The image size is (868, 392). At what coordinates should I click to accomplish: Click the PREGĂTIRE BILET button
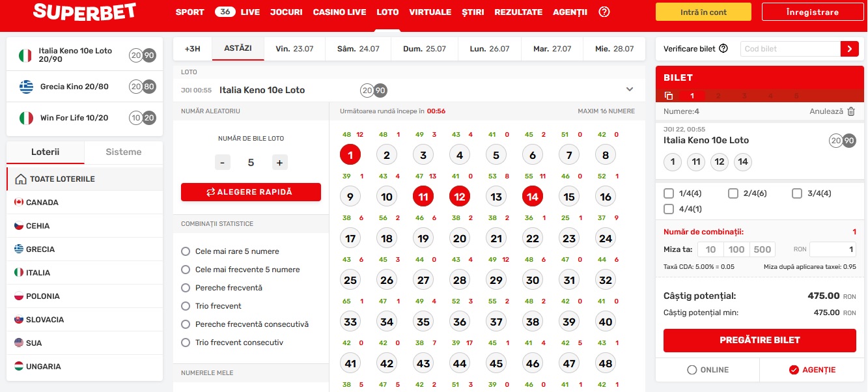coord(760,340)
